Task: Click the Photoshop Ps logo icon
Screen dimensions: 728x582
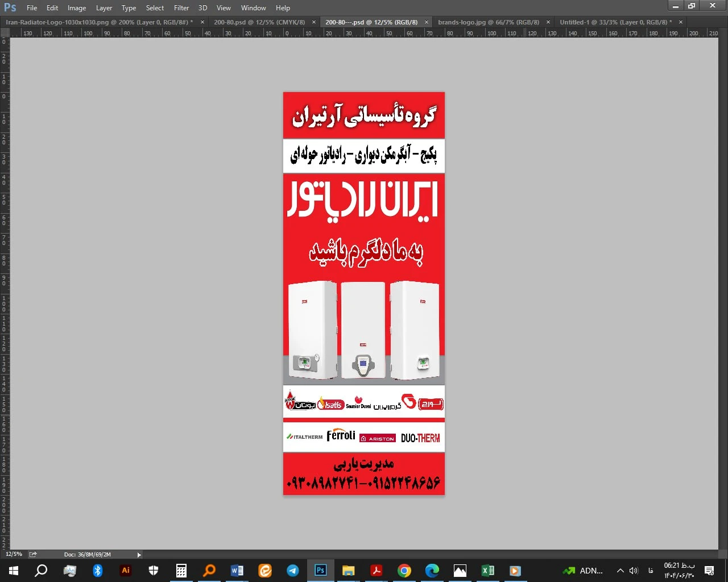Action: pyautogui.click(x=10, y=7)
